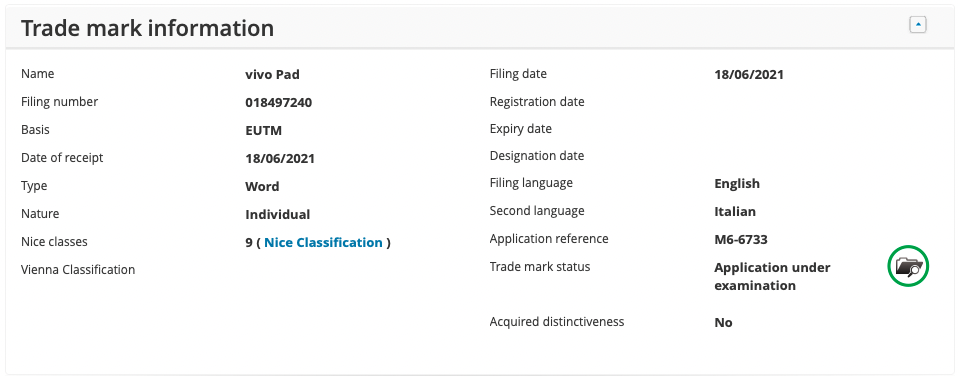The image size is (959, 376).
Task: Select the date of receipt 18/06/2021 value
Action: [280, 159]
